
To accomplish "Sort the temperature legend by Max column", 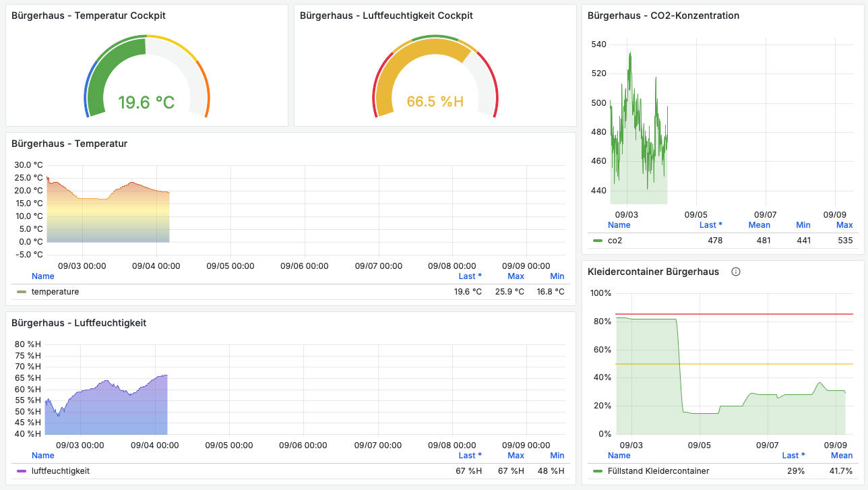I will tap(516, 276).
